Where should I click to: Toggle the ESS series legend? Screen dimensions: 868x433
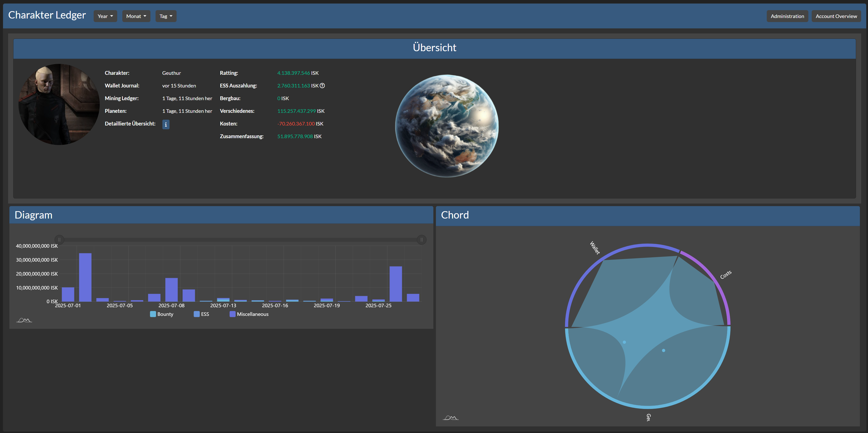(x=201, y=314)
